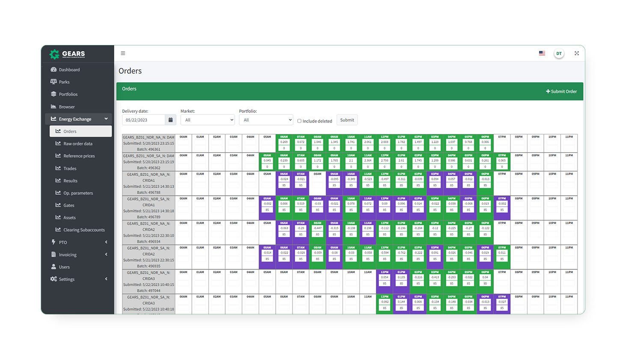Screen dimensions: 629x364
Task: Open Portfolios in the sidebar
Action: click(68, 94)
